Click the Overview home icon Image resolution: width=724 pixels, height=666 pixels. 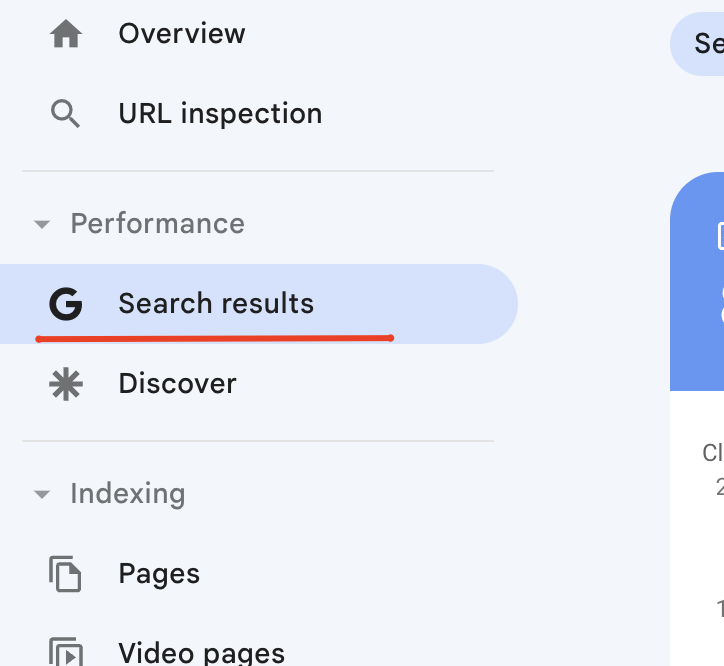[66, 34]
